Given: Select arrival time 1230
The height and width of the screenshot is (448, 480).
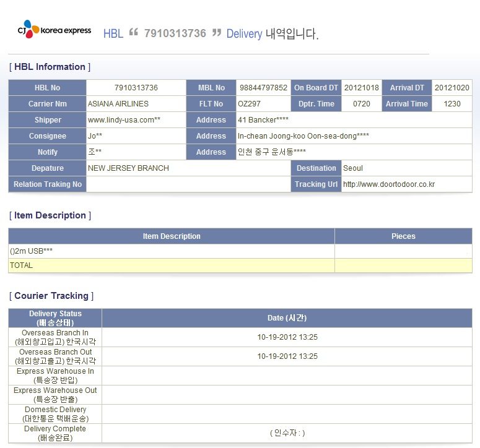Looking at the screenshot, I should (x=452, y=104).
